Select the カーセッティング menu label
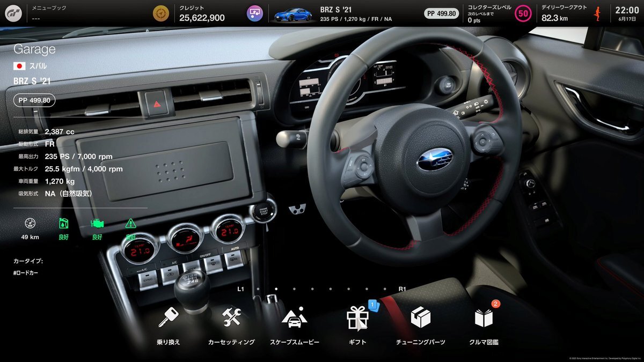The image size is (644, 362). pos(231,342)
